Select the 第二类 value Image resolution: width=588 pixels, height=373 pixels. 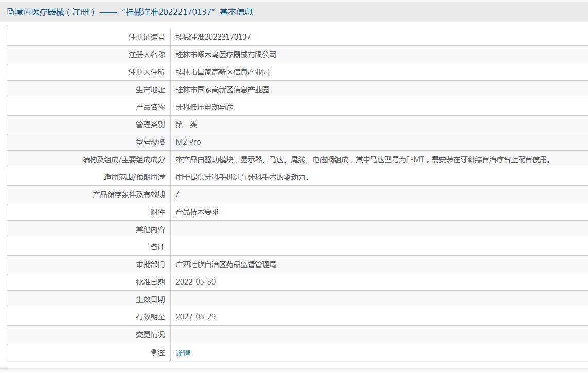tap(186, 125)
